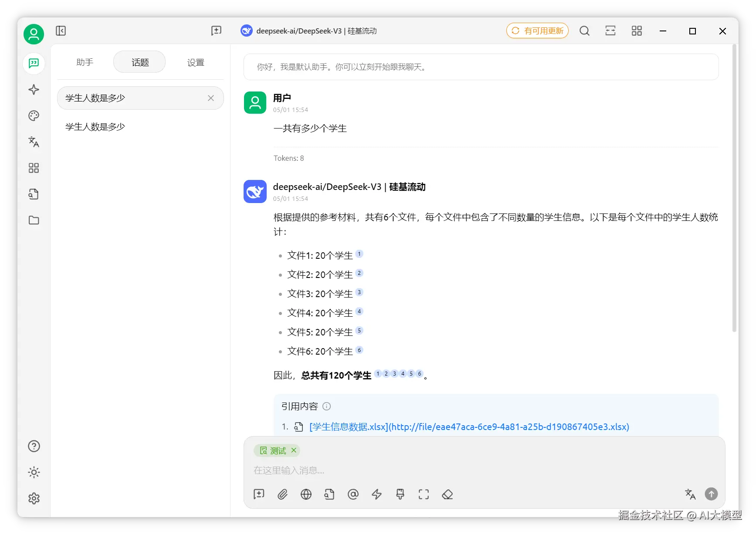Switch to the topics tab
Image resolution: width=756 pixels, height=535 pixels.
tap(140, 62)
